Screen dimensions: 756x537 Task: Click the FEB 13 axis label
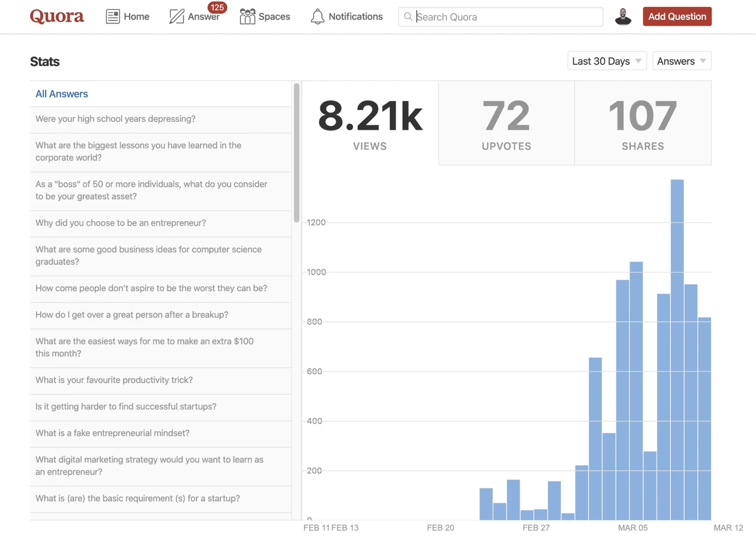click(x=345, y=528)
